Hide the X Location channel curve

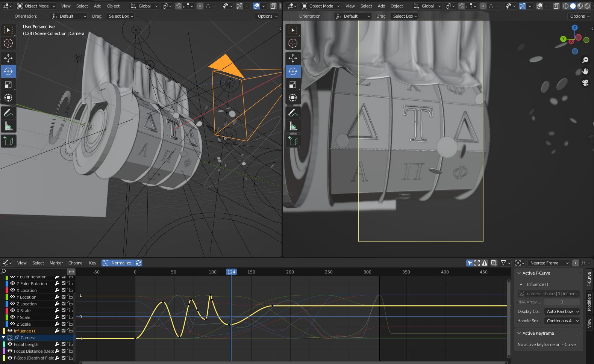[12, 290]
